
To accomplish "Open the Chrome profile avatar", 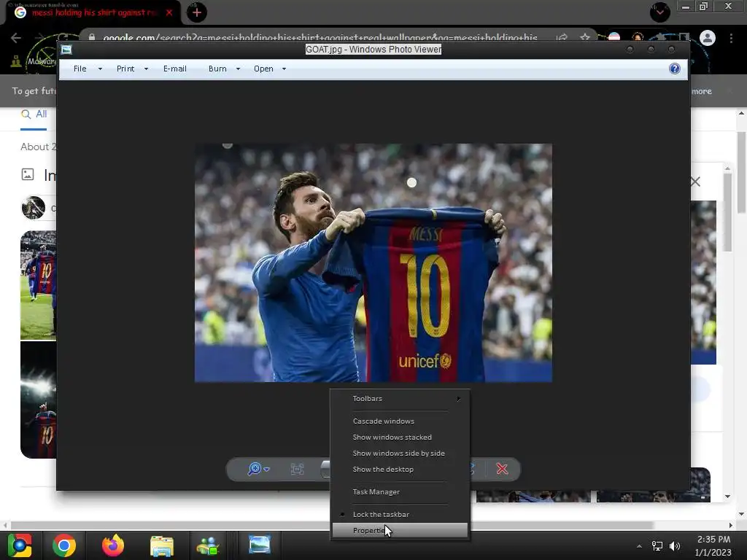I will tap(708, 38).
